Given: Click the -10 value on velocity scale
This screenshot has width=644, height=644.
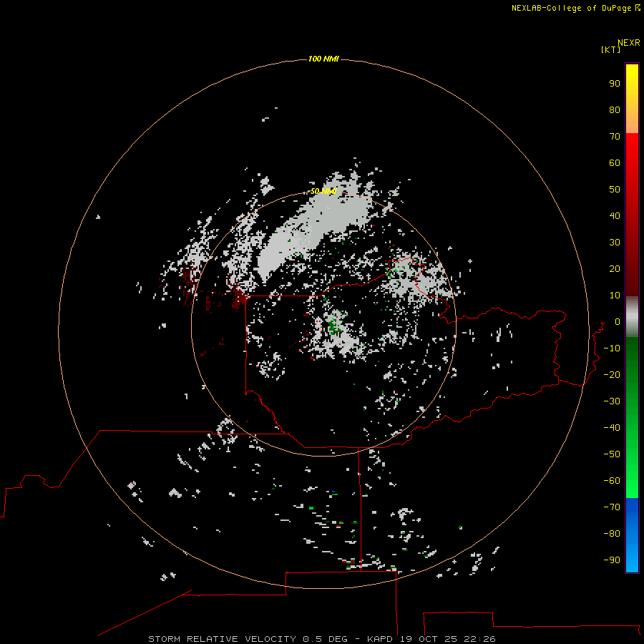Looking at the screenshot, I should click(x=612, y=348).
